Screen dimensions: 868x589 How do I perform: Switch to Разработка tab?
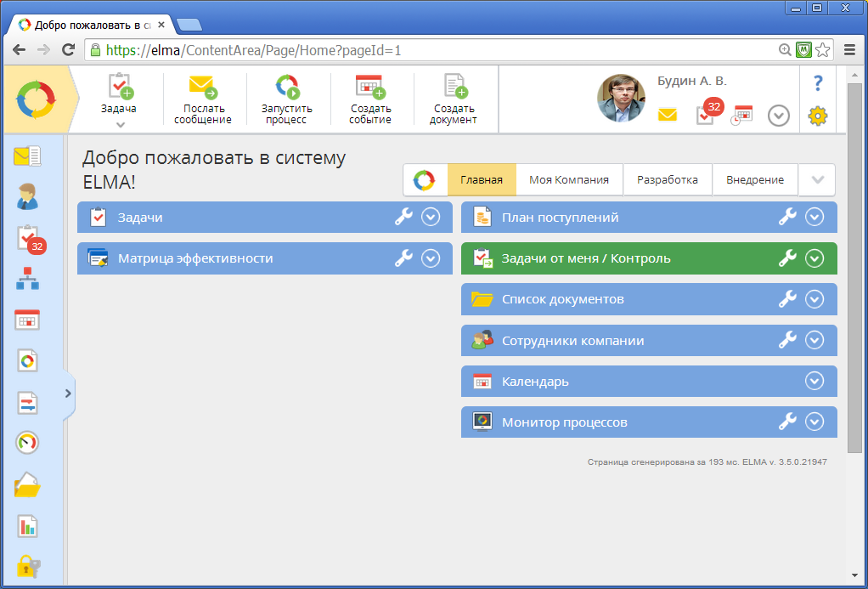[x=668, y=179]
